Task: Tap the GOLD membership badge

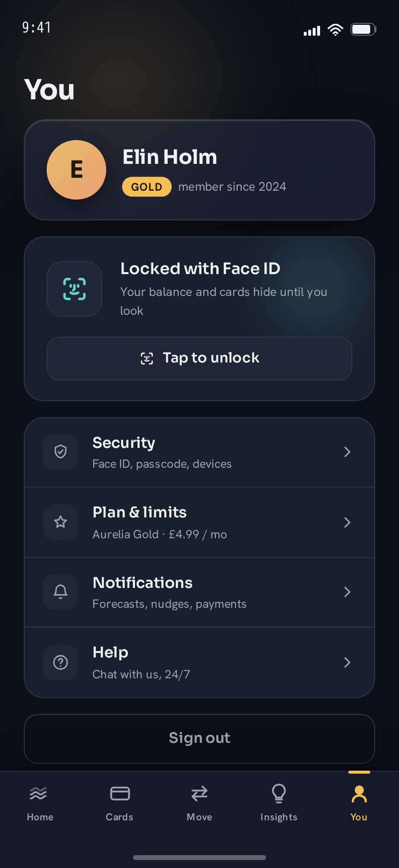Action: (x=147, y=187)
